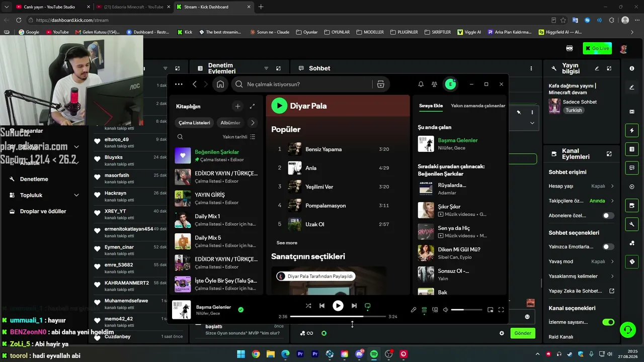Open YAYIN GİRİŞ playlist
Viewport: 644px width, 362px height.
click(217, 198)
